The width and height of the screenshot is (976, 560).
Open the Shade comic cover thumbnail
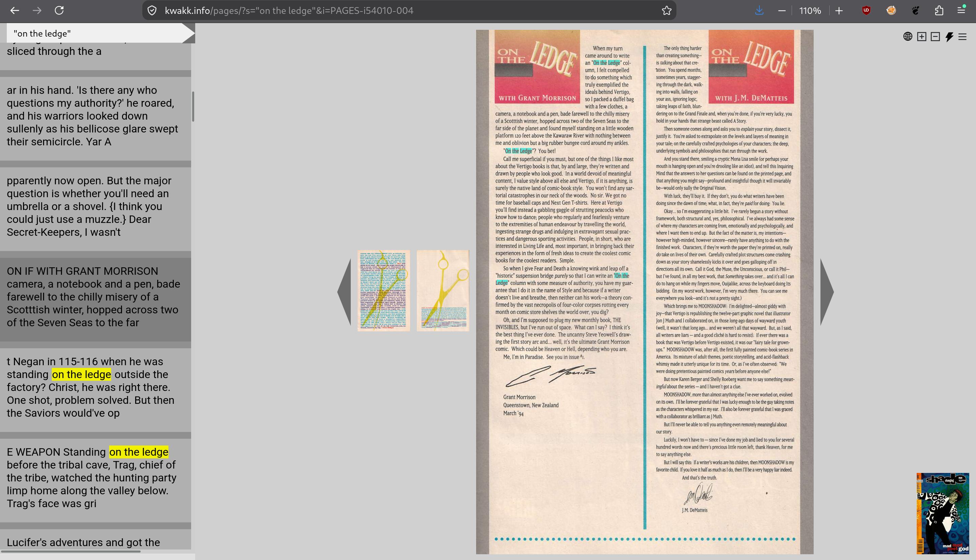pos(943,513)
